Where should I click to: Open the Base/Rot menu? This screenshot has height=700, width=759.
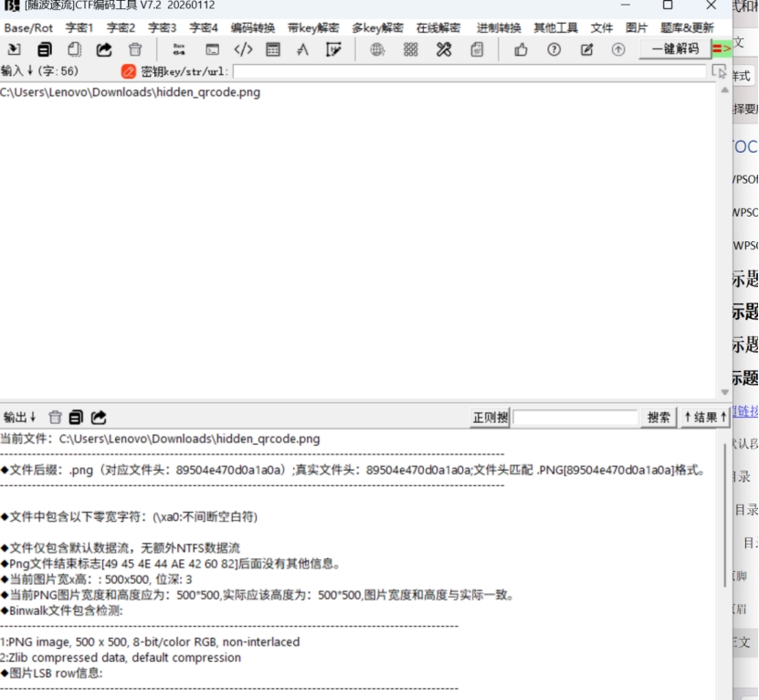28,27
